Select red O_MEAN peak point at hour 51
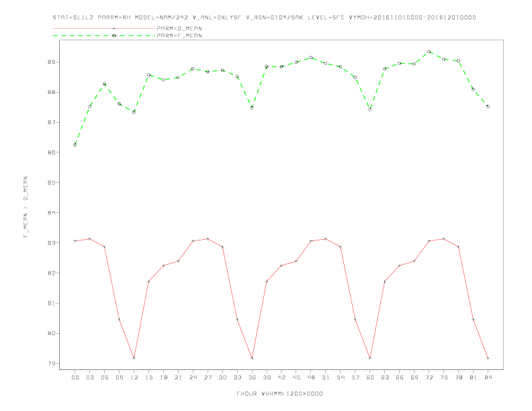 326,238
